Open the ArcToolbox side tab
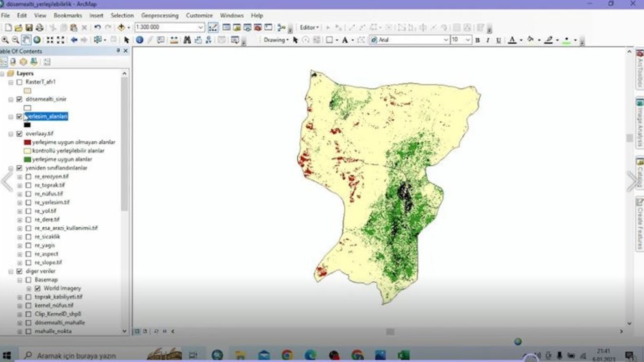Screen dimensions: 644x362 pyautogui.click(x=640, y=69)
